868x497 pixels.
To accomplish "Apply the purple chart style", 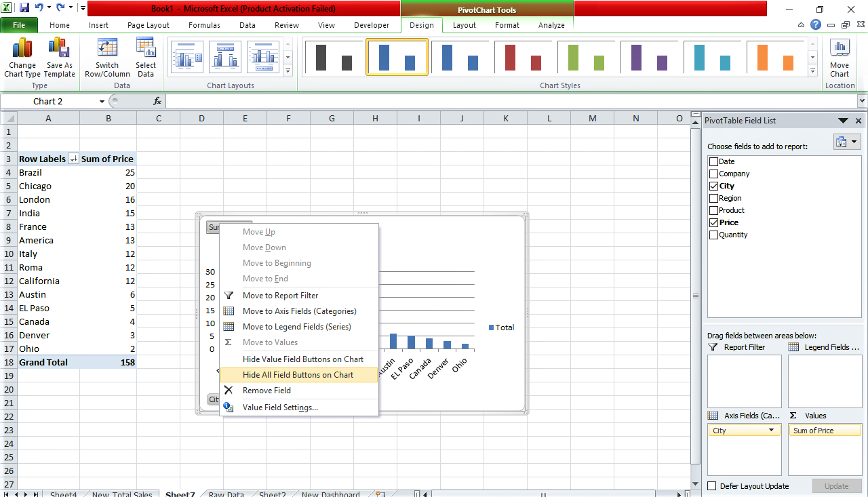I will click(649, 57).
